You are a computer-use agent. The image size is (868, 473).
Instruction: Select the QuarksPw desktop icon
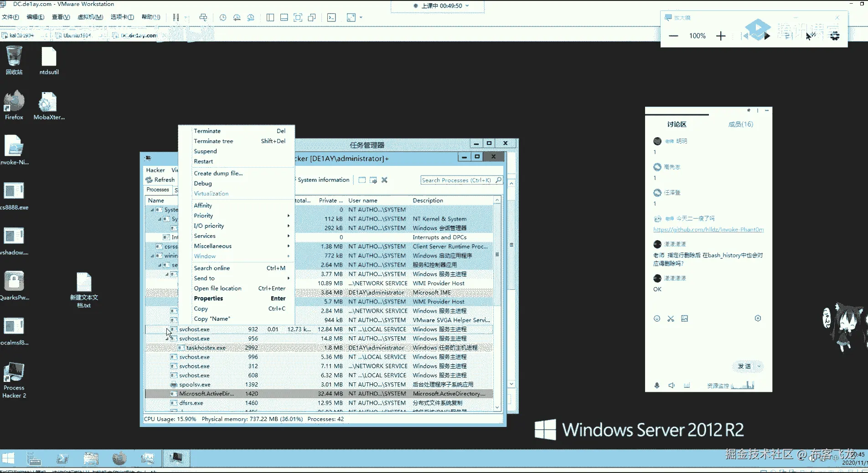coord(14,286)
